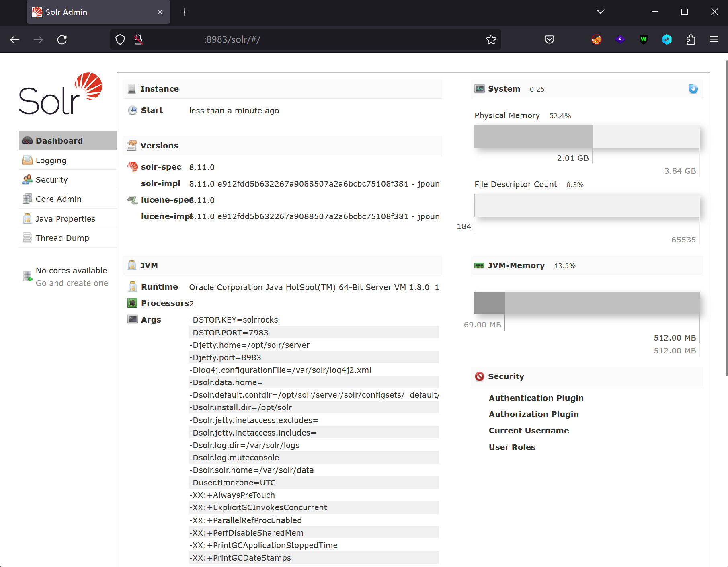
Task: Click the Thread Dump stack icon
Action: [x=27, y=238]
